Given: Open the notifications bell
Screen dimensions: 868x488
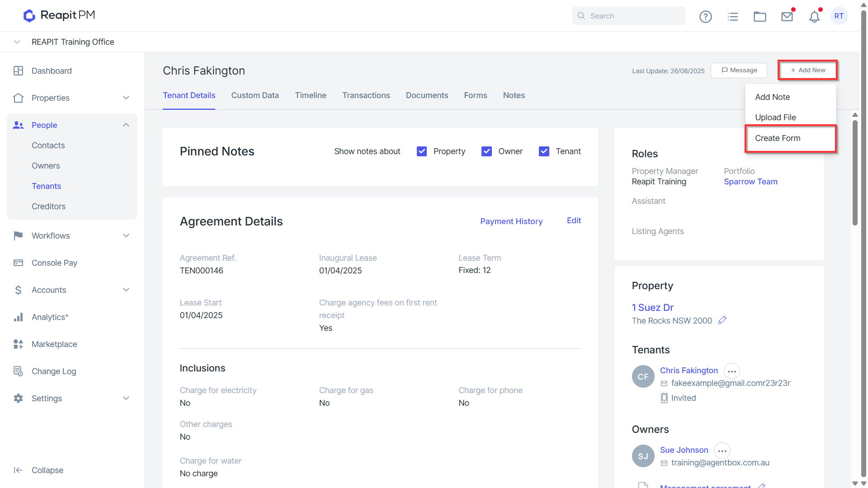Looking at the screenshot, I should tap(814, 17).
